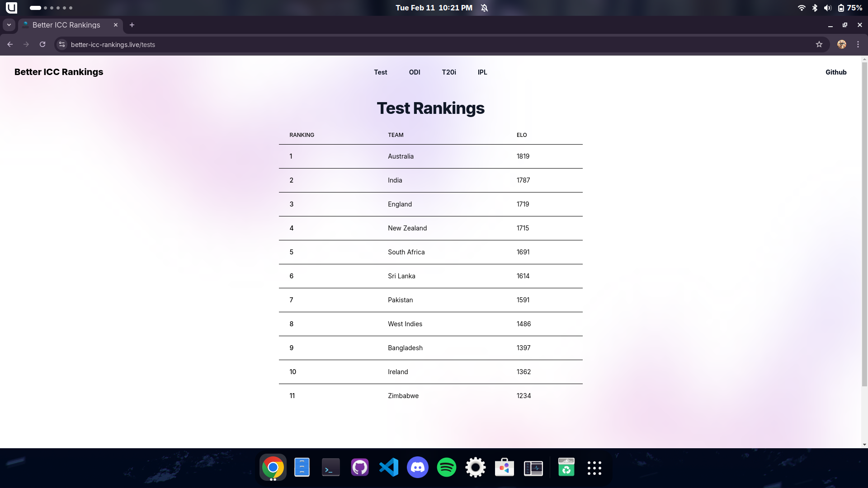Open the clock and calendar menu
868x488 pixels.
(434, 8)
